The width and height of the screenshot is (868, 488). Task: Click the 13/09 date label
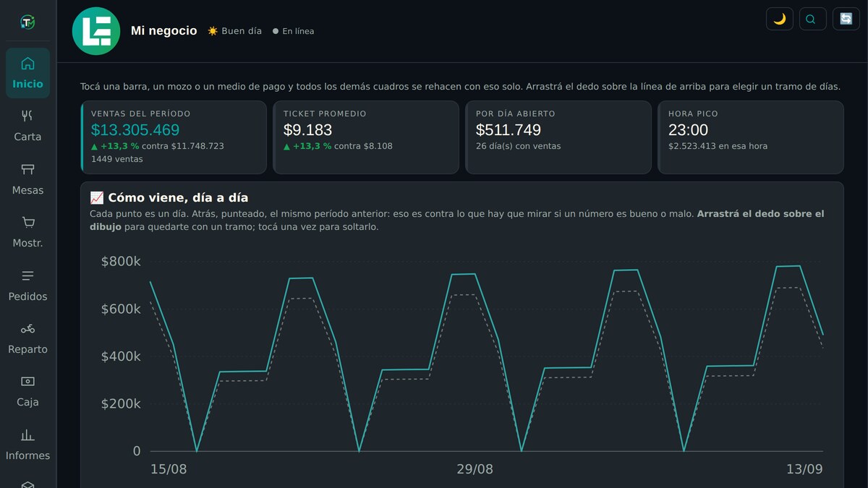(804, 469)
